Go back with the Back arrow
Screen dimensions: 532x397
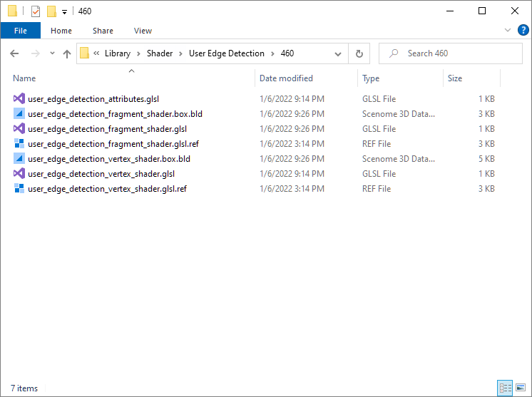point(14,53)
